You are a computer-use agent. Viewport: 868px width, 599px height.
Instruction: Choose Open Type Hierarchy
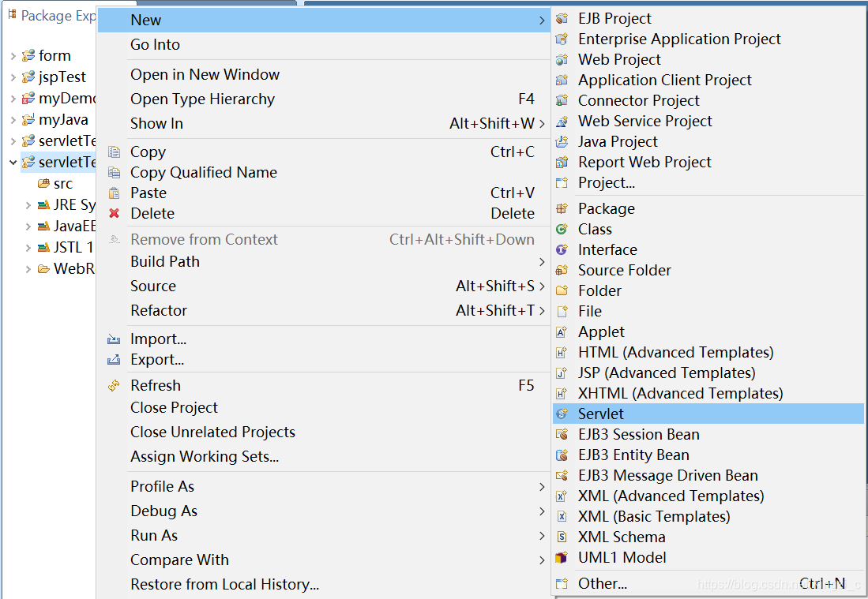[x=324, y=99]
